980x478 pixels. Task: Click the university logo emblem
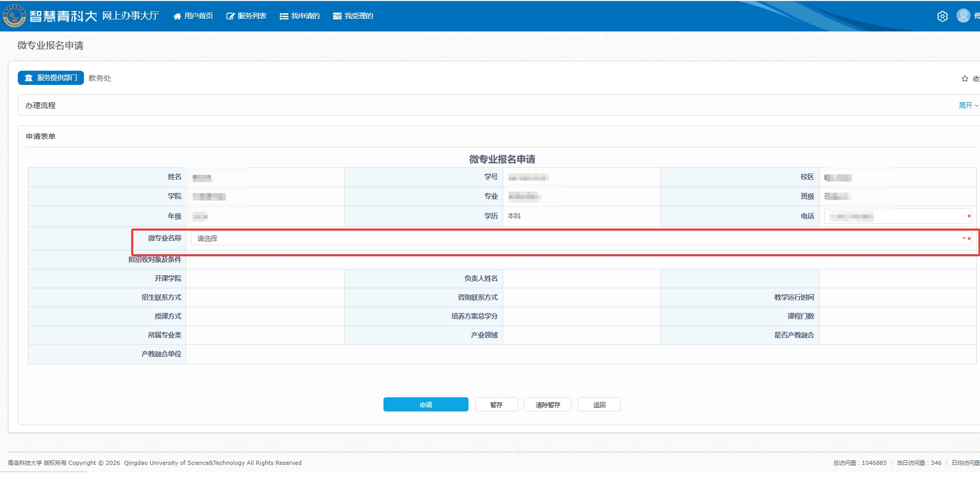click(x=14, y=16)
